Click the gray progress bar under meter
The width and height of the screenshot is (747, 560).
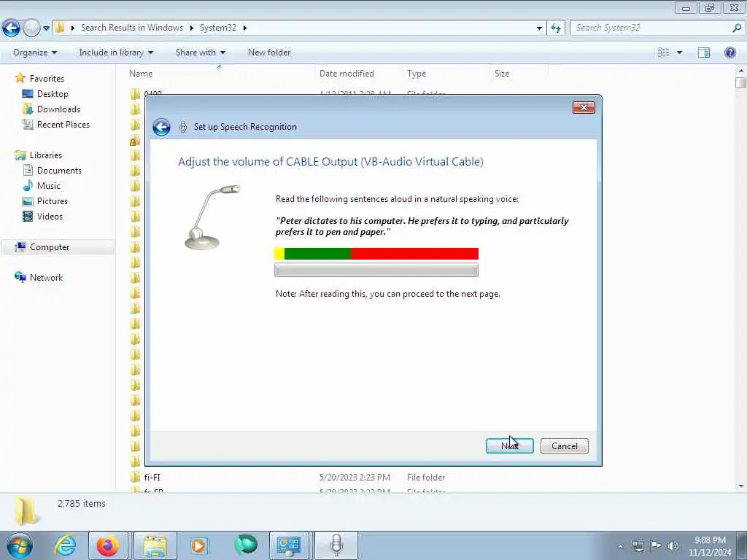[x=376, y=270]
